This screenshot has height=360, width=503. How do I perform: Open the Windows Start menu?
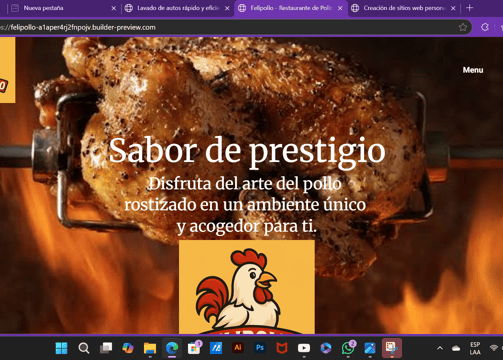[x=61, y=348]
